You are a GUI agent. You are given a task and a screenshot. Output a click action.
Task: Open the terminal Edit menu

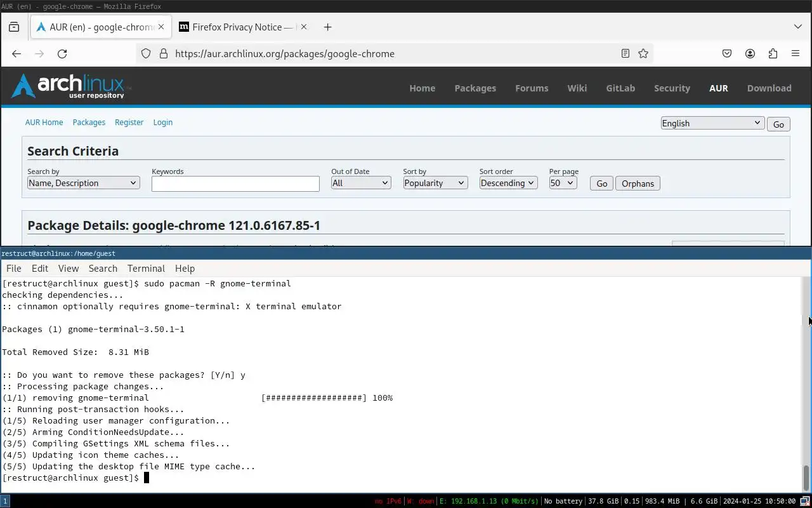40,268
